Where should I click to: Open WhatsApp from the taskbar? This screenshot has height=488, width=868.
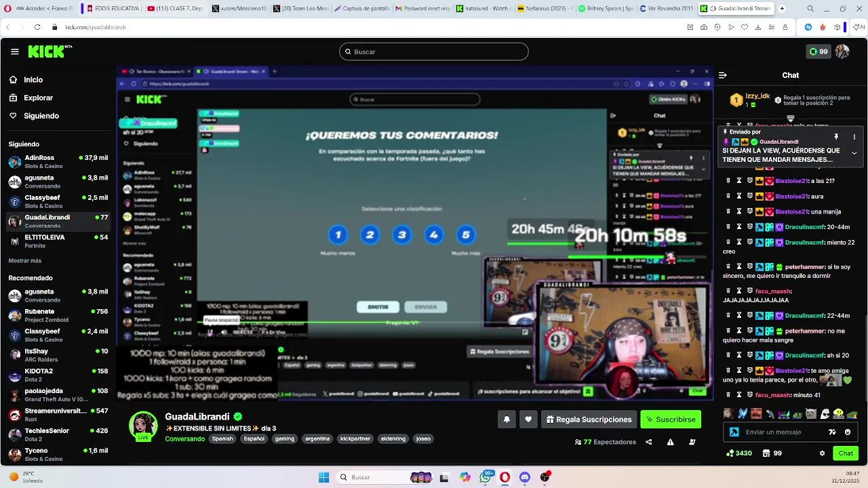(486, 477)
